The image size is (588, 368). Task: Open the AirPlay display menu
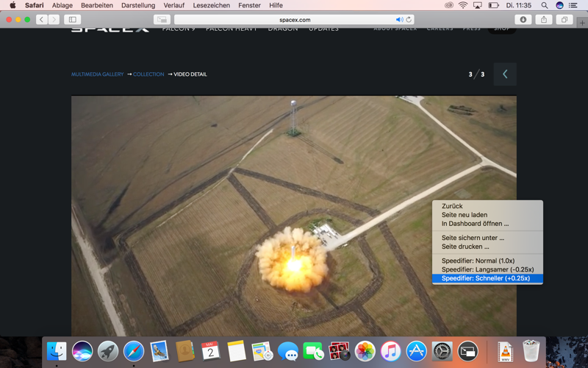[x=477, y=5]
